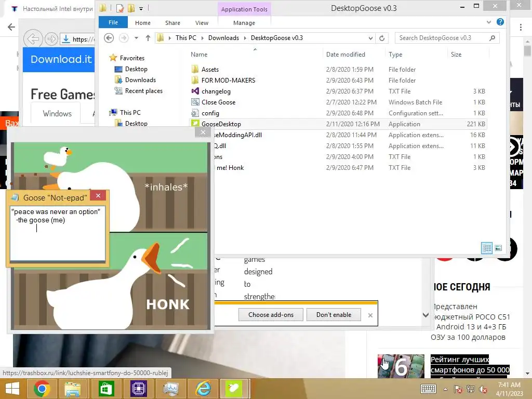The height and width of the screenshot is (399, 532).
Task: Expand the address bar history dropdown
Action: pyautogui.click(x=370, y=38)
